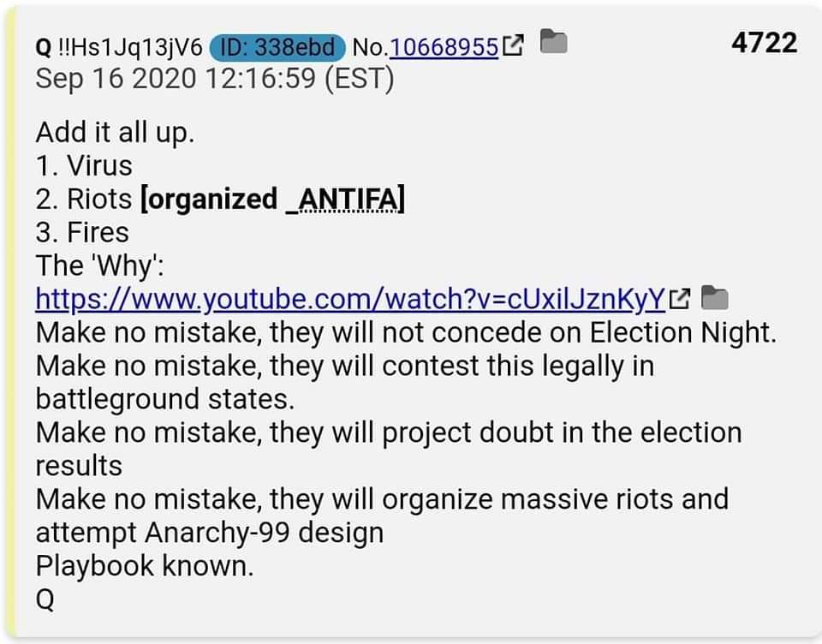Click the bold Q author name
Image resolution: width=822 pixels, height=644 pixels.
[44, 48]
